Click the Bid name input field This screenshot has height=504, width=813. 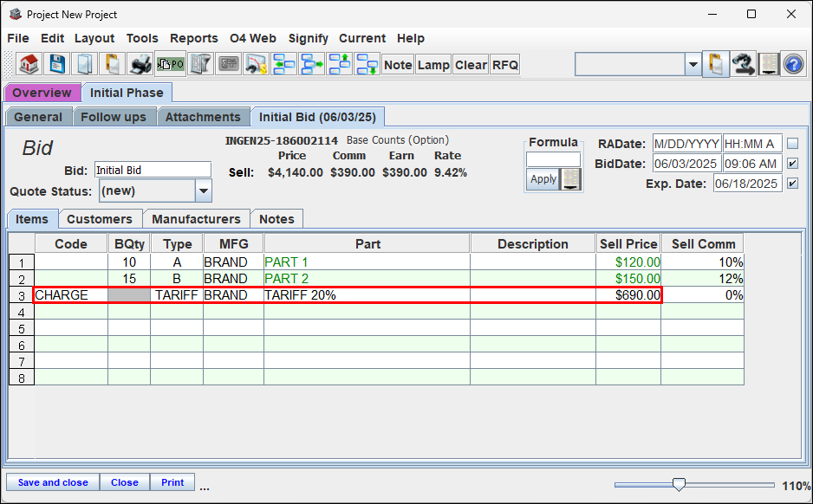click(153, 170)
